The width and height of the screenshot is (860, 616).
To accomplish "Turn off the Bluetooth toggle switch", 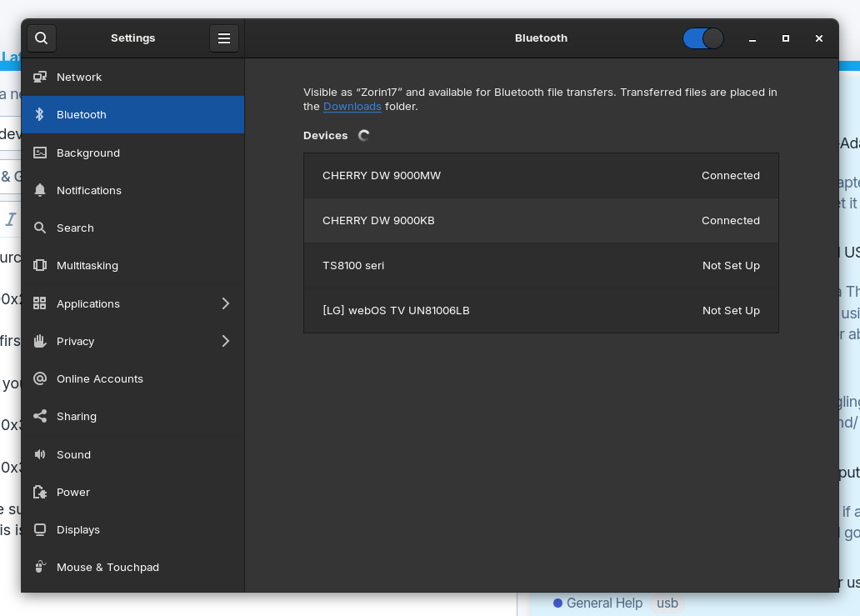I will [x=702, y=38].
